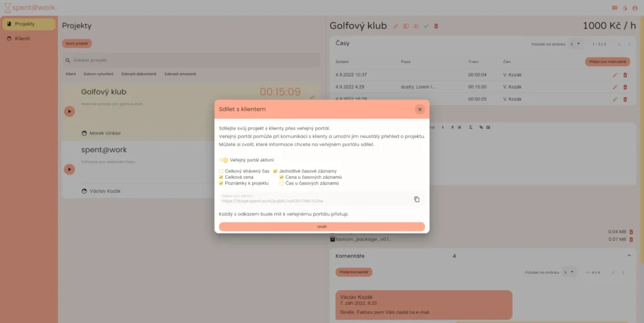Copy the share link with the copy icon
Viewport: 644px width, 323px height.
pos(416,200)
